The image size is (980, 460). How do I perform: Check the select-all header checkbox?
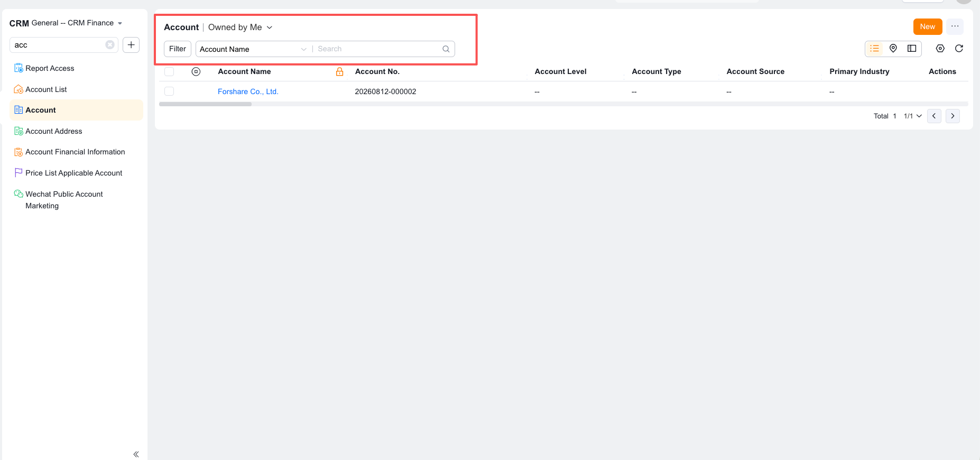pyautogui.click(x=169, y=71)
